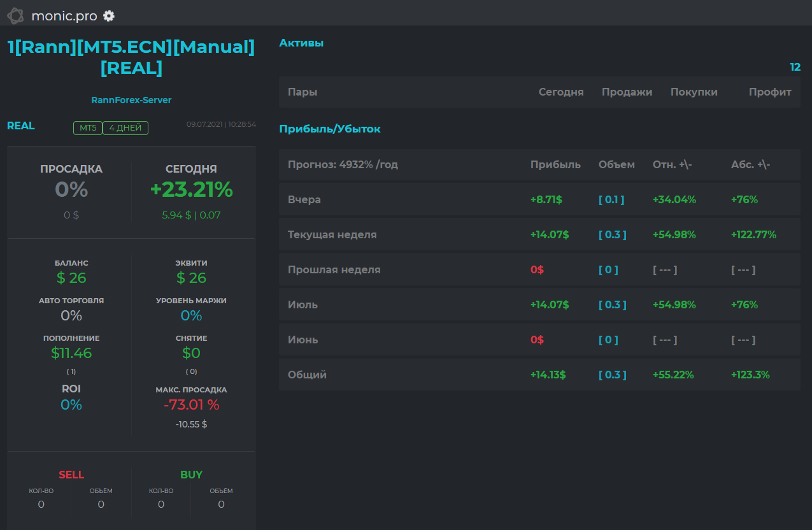Viewport: 812px width, 530px height.
Task: Select the Текущая неделя row
Action: 539,234
